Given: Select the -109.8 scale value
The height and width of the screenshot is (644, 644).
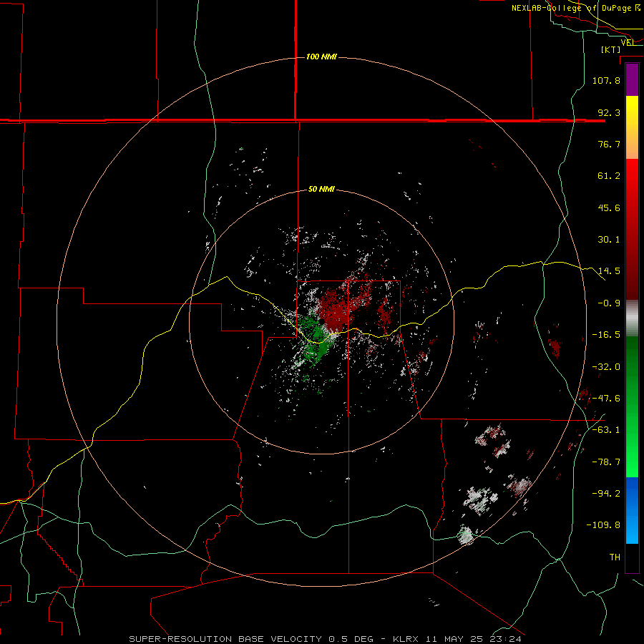Looking at the screenshot, I should [x=603, y=525].
